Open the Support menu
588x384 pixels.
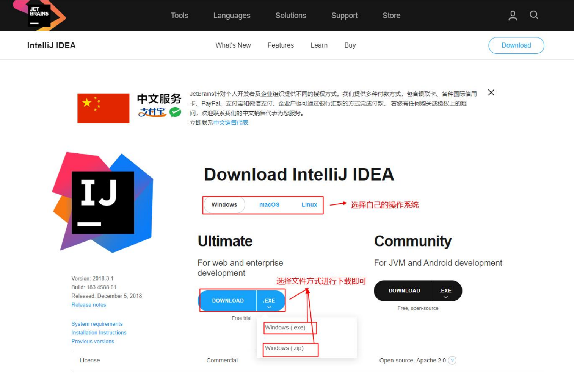point(344,16)
